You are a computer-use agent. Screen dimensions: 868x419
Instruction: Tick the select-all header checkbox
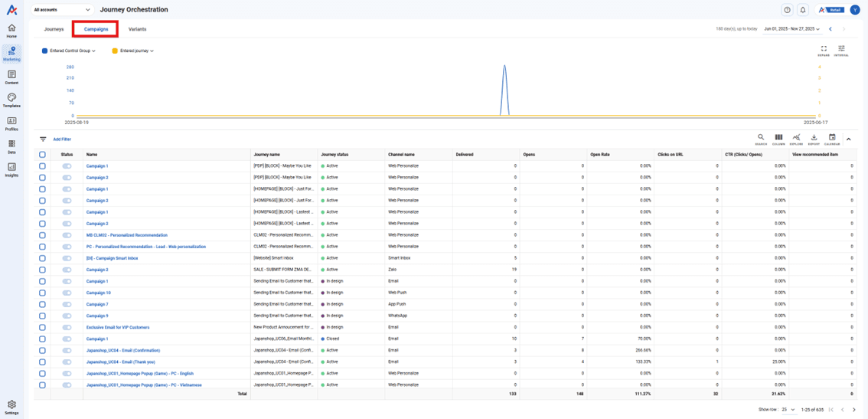click(x=43, y=155)
